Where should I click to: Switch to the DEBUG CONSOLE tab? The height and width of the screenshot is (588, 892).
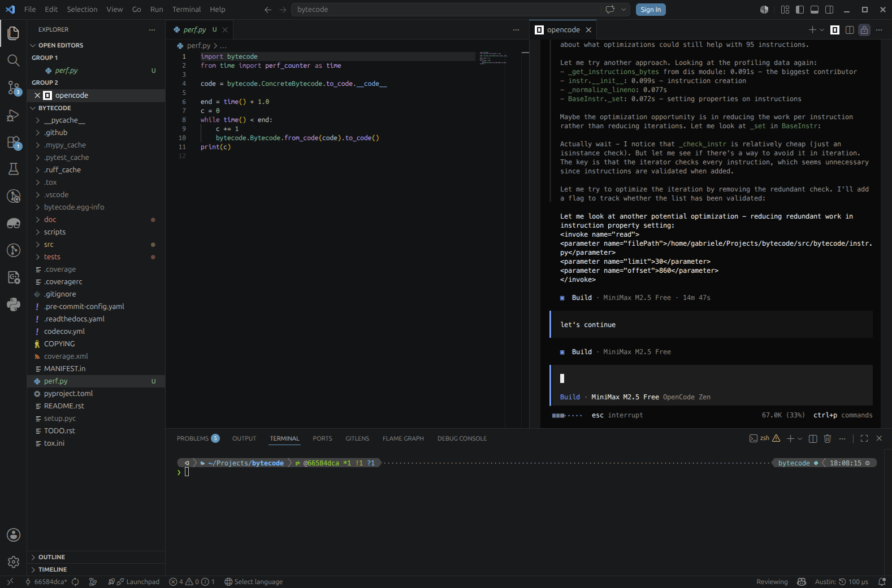coord(462,438)
